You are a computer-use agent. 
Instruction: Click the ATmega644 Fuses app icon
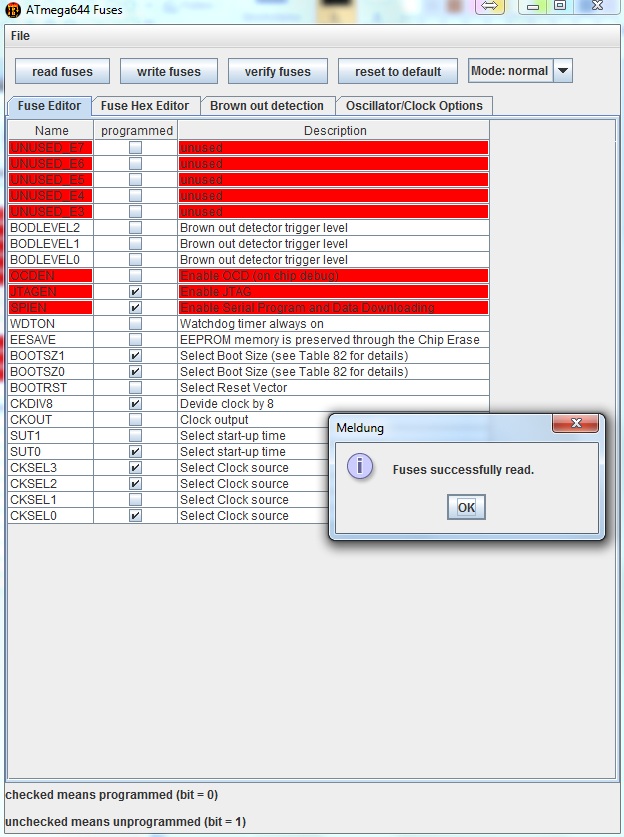pos(13,9)
